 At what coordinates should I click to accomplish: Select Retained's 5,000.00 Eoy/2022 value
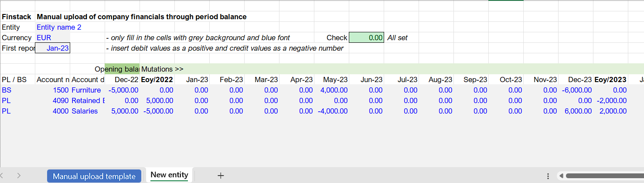point(157,100)
